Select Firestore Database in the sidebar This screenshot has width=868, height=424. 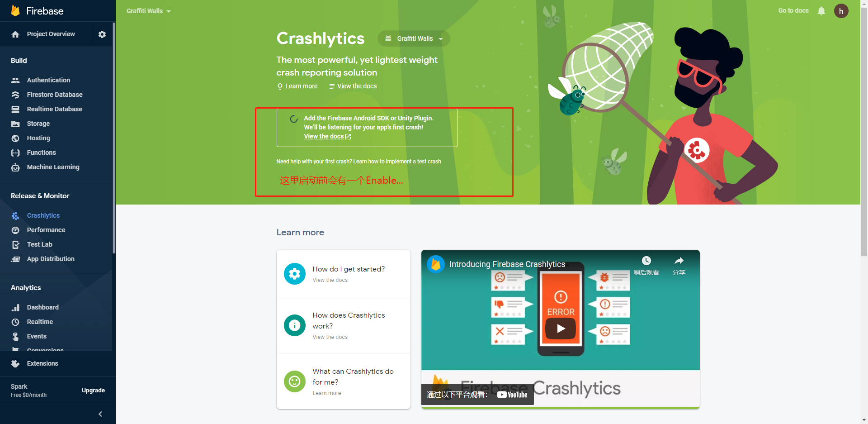[x=54, y=95]
